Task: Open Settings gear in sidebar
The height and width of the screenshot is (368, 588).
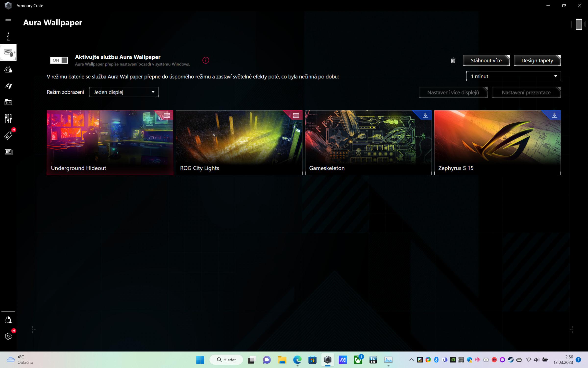Action: point(8,336)
